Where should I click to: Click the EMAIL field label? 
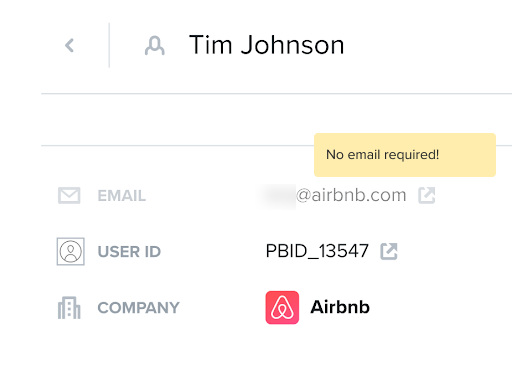122,196
